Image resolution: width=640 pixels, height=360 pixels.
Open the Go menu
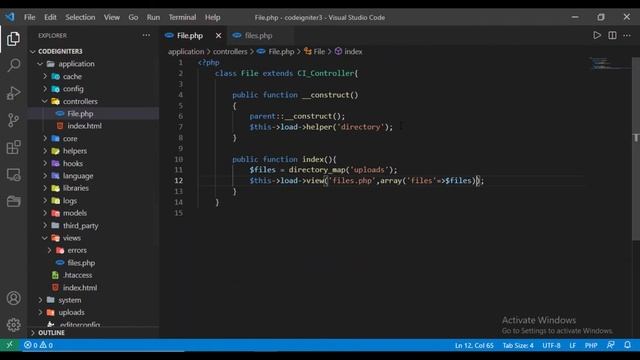[133, 17]
